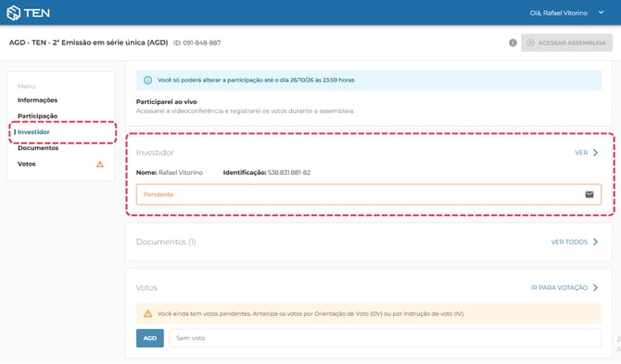Viewport: 621px width, 364px height.
Task: Click the Identificação value 538.831.881-82
Action: [x=289, y=173]
